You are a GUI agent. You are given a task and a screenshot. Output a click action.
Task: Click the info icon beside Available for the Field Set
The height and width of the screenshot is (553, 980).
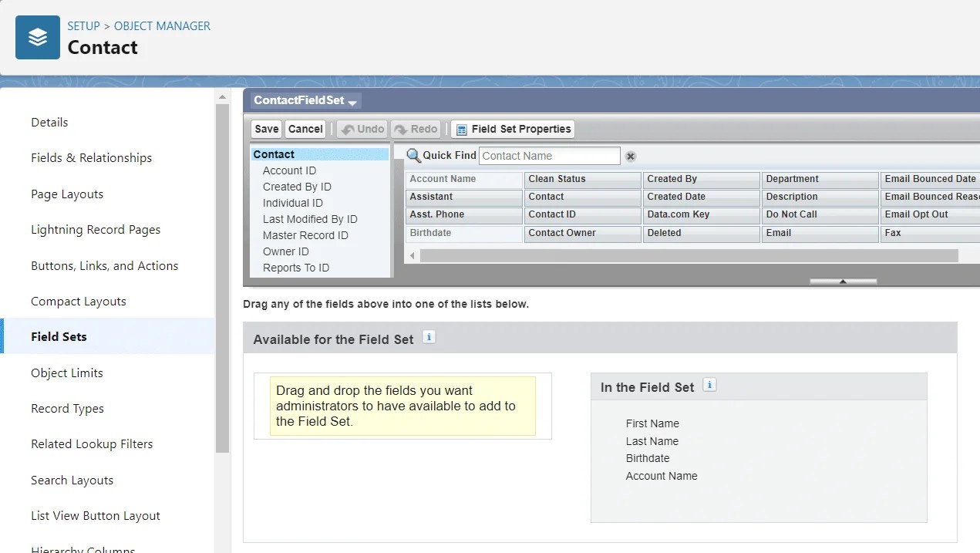[429, 337]
